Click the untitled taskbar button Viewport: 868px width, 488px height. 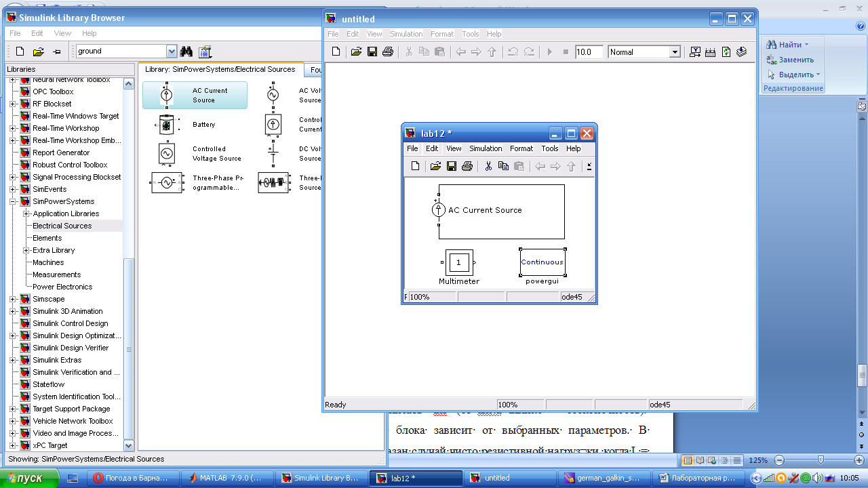pyautogui.click(x=511, y=478)
